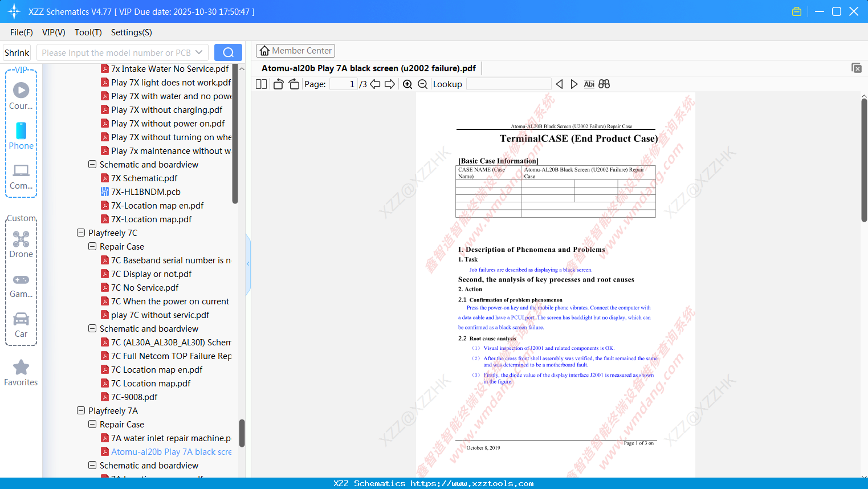Open the model number dropdown arrow

tap(199, 52)
